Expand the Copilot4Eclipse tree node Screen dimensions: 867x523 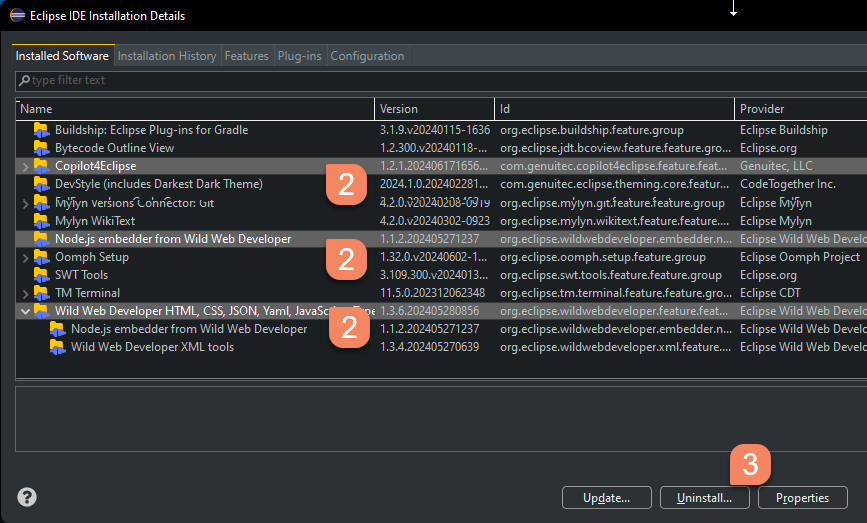[25, 166]
